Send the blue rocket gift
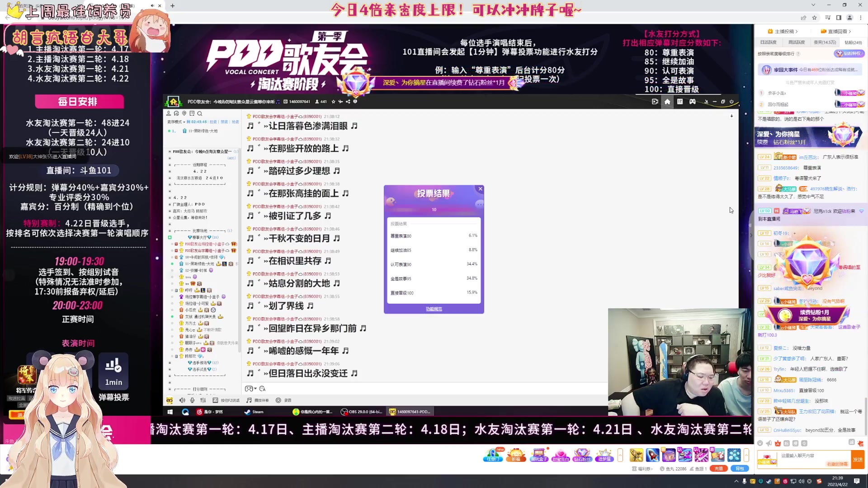 [x=652, y=455]
